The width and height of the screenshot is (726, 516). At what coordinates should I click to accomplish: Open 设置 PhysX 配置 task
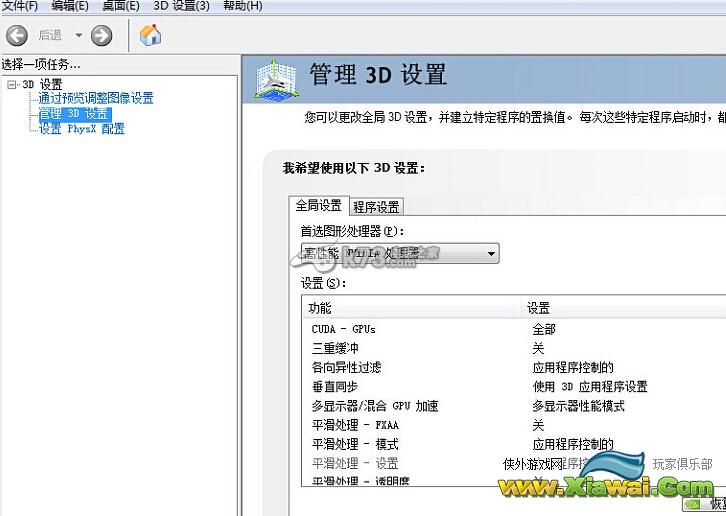pyautogui.click(x=81, y=129)
